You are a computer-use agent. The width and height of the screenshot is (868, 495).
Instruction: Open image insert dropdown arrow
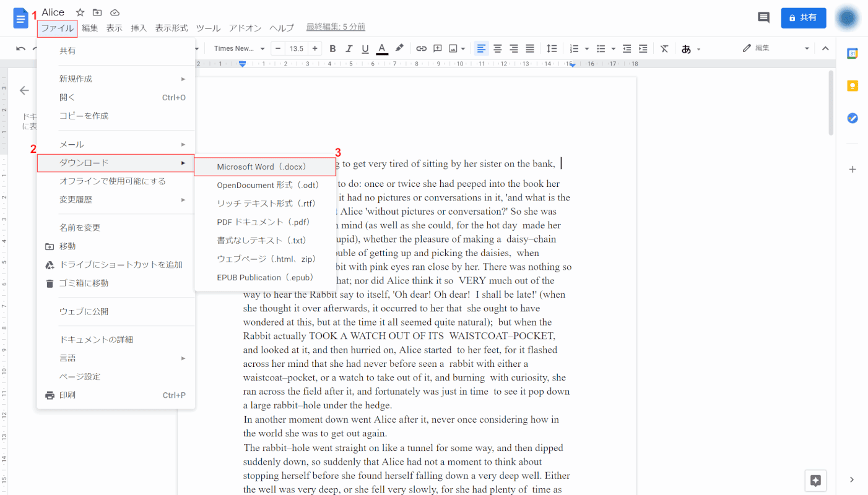(x=463, y=49)
